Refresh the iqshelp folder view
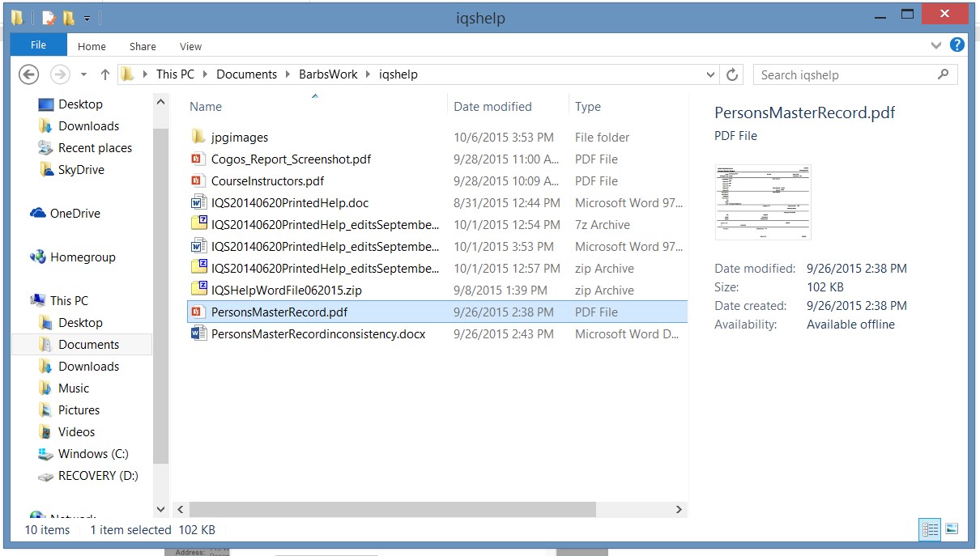The width and height of the screenshot is (980, 556). click(732, 74)
